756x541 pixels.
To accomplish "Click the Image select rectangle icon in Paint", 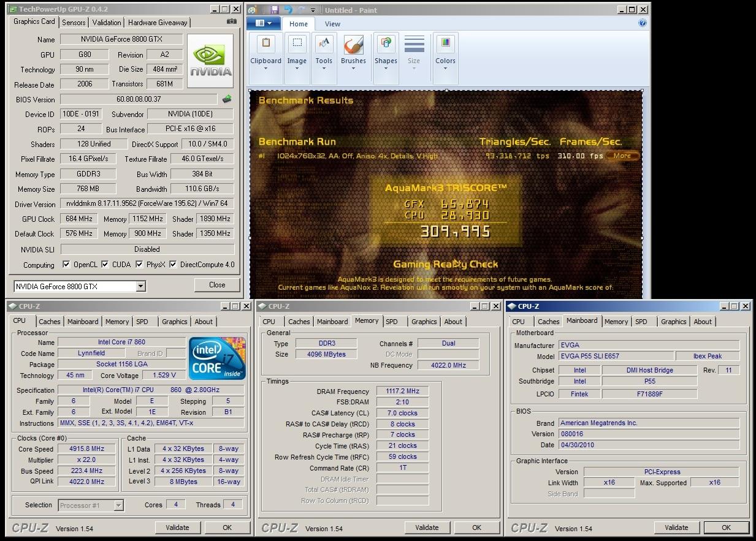I will (297, 44).
